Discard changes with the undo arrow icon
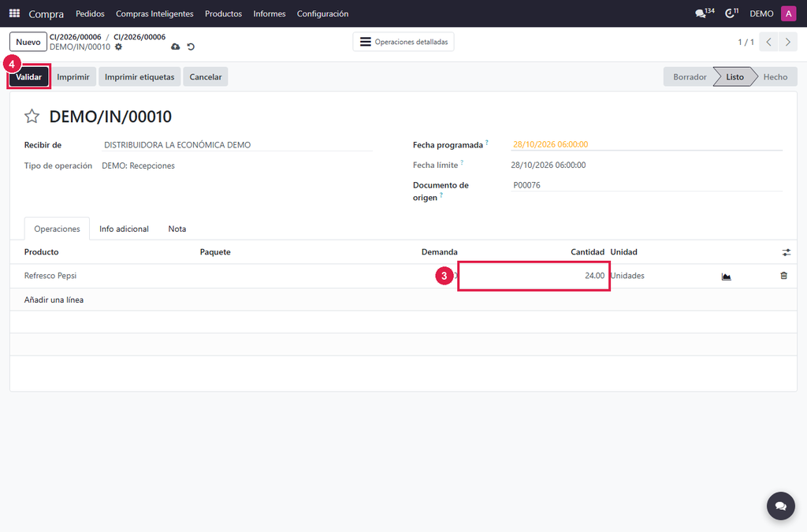Screen dimensions: 807x532 [x=191, y=47]
